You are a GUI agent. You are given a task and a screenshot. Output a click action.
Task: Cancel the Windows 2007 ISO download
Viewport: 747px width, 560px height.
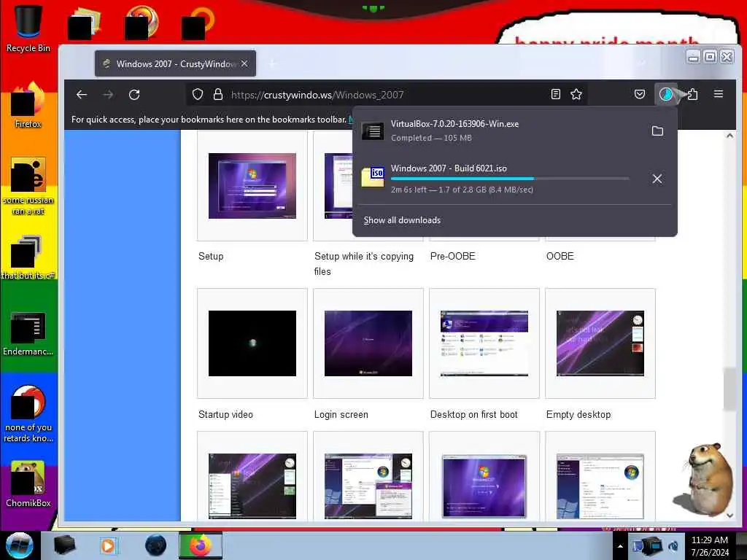coord(657,179)
